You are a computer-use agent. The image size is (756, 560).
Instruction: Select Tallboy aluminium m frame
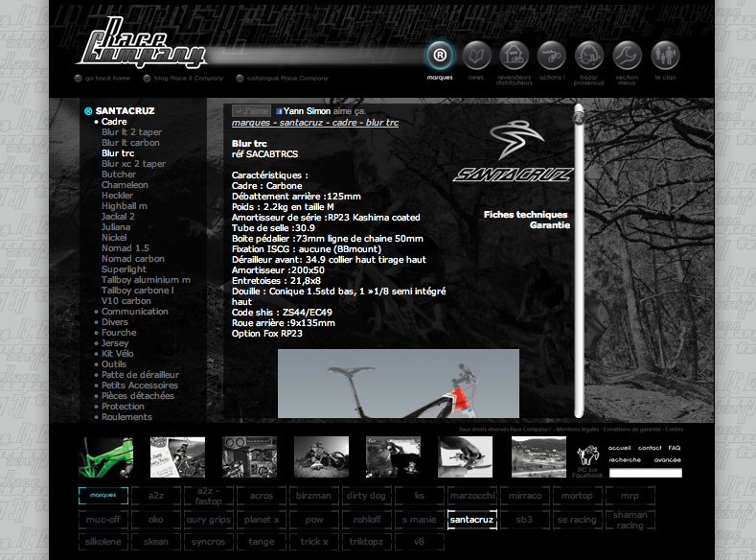(x=146, y=280)
